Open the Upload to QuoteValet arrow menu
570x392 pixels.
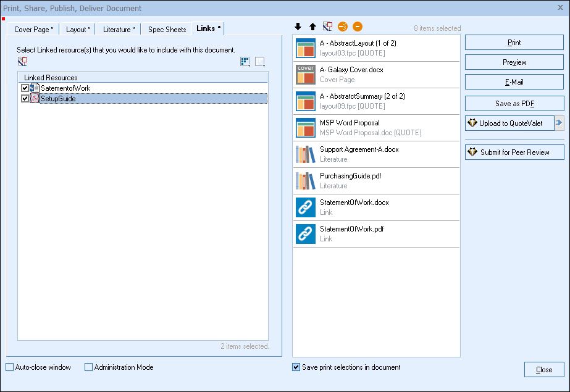click(x=559, y=123)
